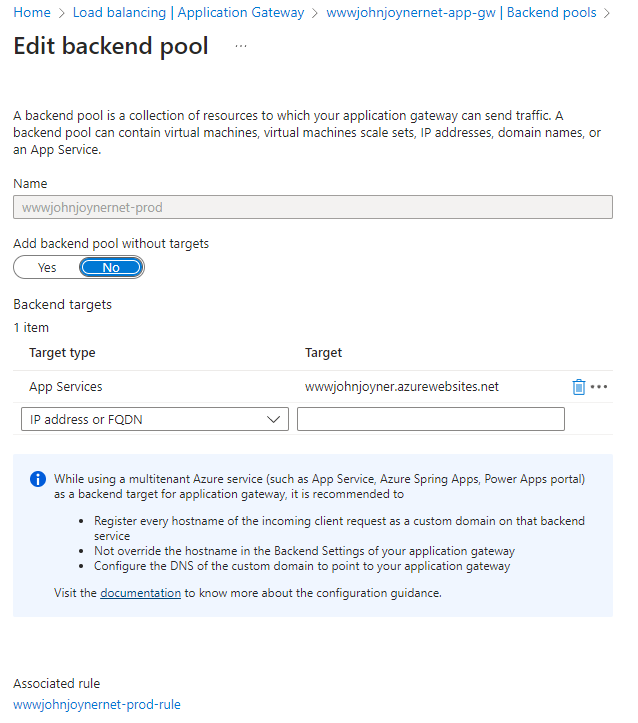Select No for pool without targets
Screen dimensions: 638x723
pyautogui.click(x=111, y=268)
